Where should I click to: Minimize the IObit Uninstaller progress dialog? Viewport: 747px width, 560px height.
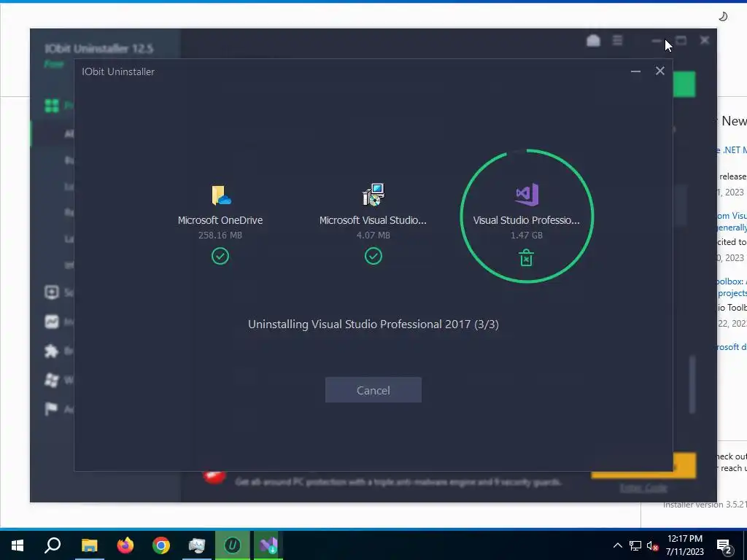point(635,71)
